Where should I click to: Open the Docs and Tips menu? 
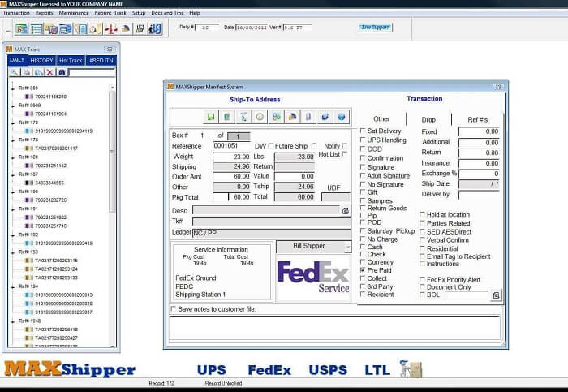pyautogui.click(x=167, y=13)
